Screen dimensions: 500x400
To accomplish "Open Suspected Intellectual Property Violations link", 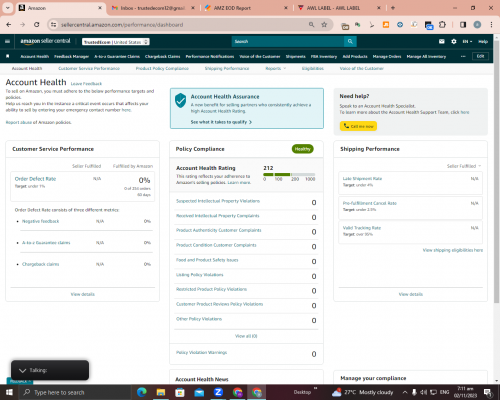I will [218, 201].
